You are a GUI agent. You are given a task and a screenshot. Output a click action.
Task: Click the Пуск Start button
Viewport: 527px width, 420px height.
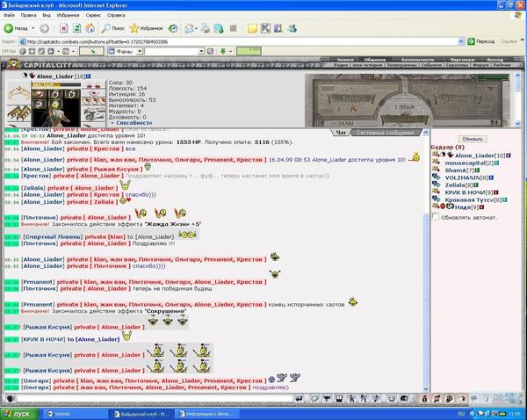19,414
